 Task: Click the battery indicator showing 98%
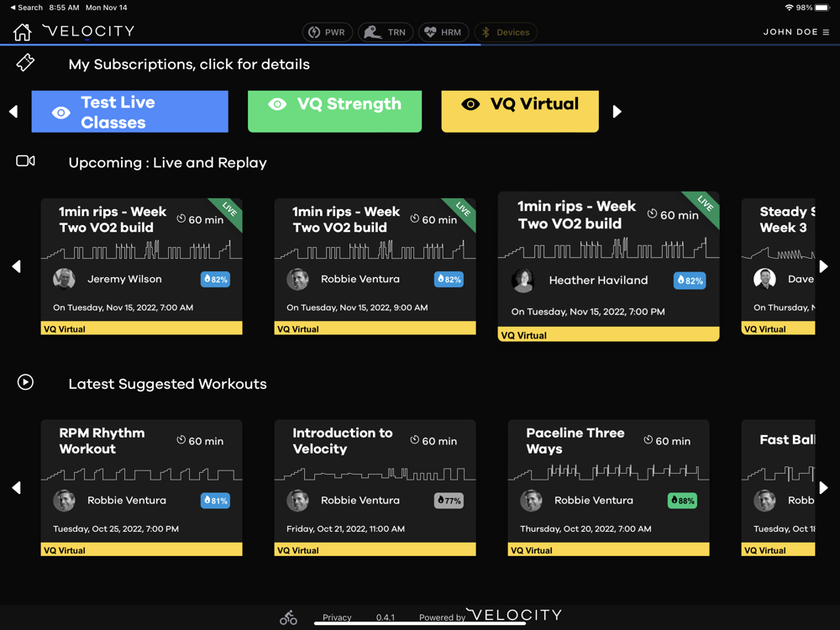[822, 8]
